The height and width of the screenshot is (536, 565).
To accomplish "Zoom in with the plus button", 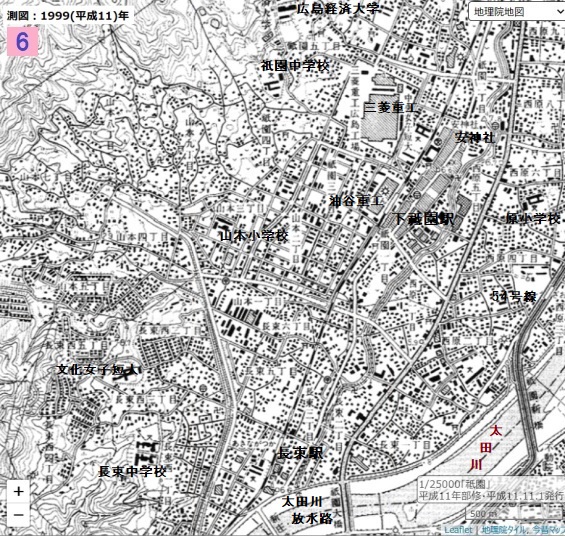I will 18,491.
